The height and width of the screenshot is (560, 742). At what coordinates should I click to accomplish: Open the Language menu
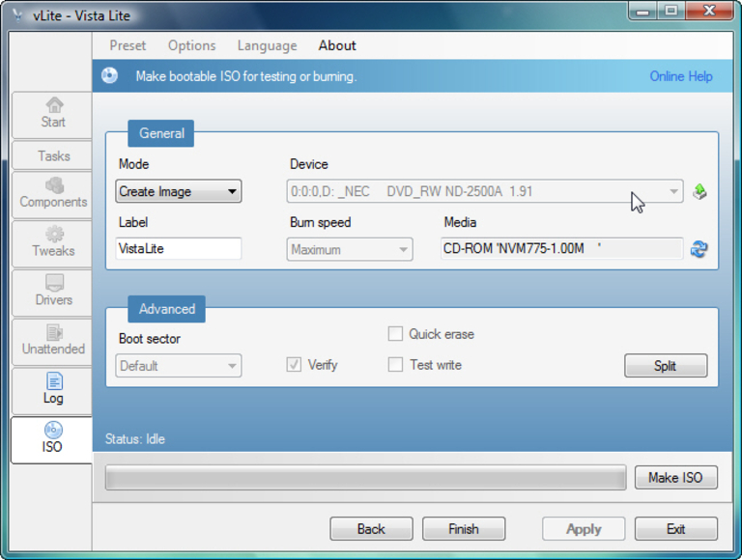[x=268, y=45]
